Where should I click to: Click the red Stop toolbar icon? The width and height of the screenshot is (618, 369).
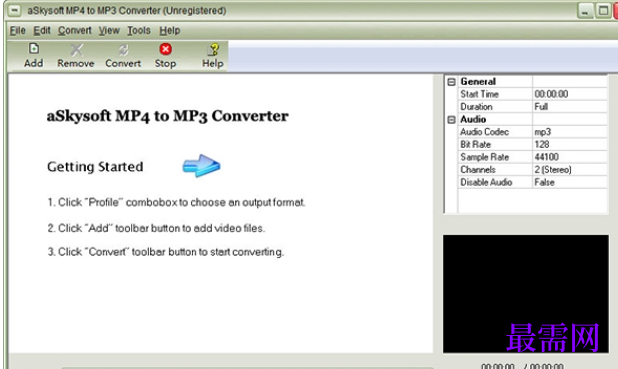click(x=166, y=49)
